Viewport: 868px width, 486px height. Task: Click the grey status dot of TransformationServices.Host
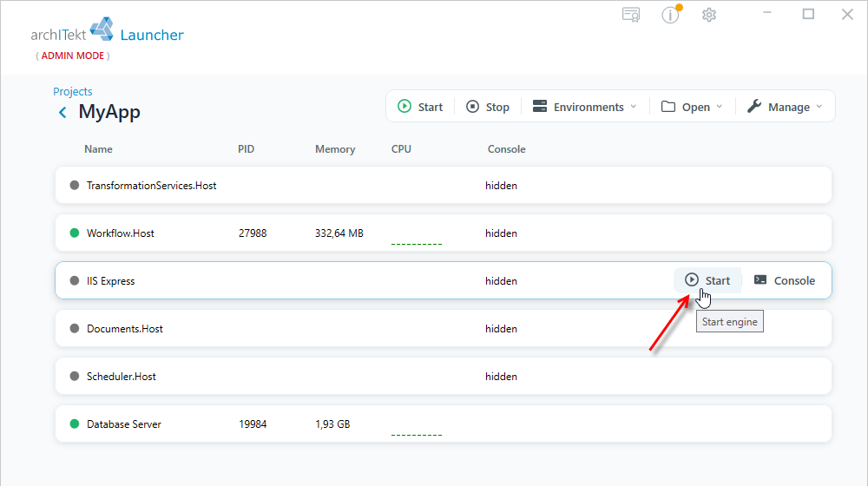(x=74, y=186)
